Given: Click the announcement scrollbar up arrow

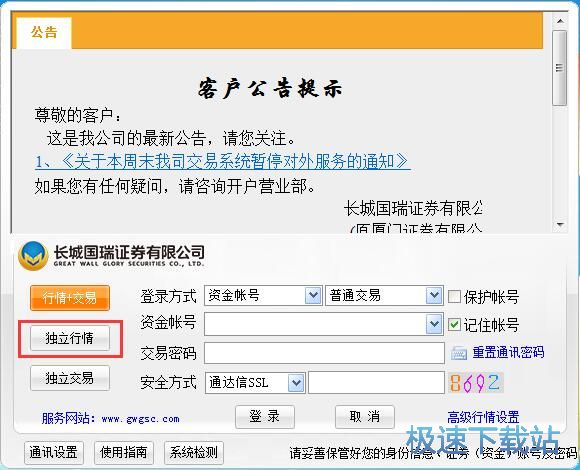Looking at the screenshot, I should (560, 21).
